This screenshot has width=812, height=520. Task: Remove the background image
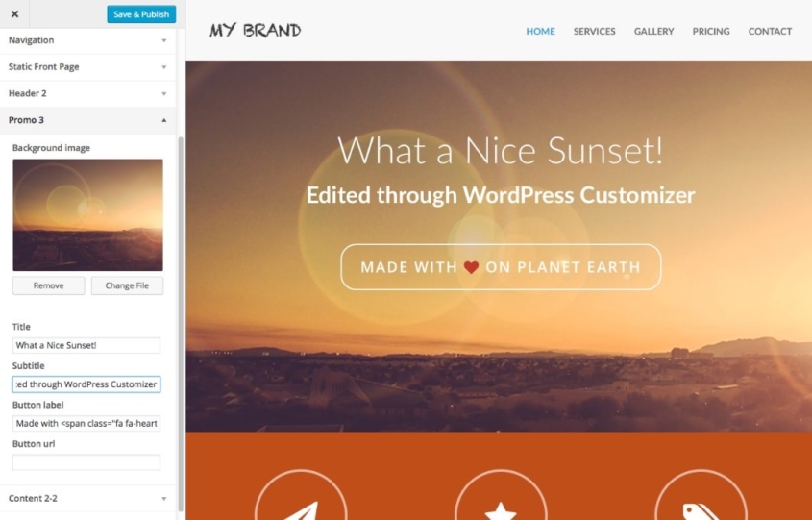(49, 285)
